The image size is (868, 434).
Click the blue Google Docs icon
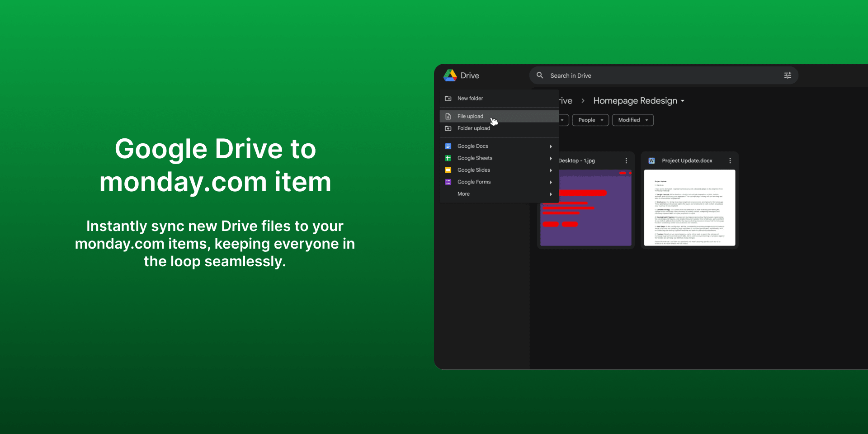coord(448,146)
